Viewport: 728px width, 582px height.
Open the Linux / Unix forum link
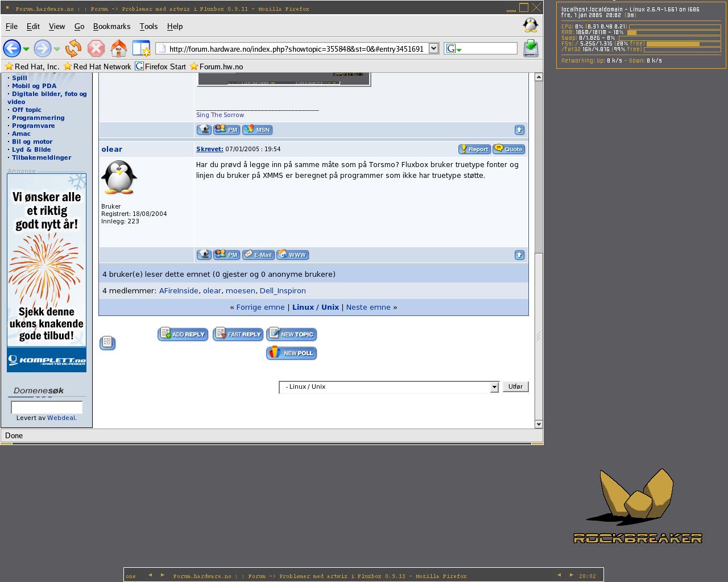coord(315,307)
